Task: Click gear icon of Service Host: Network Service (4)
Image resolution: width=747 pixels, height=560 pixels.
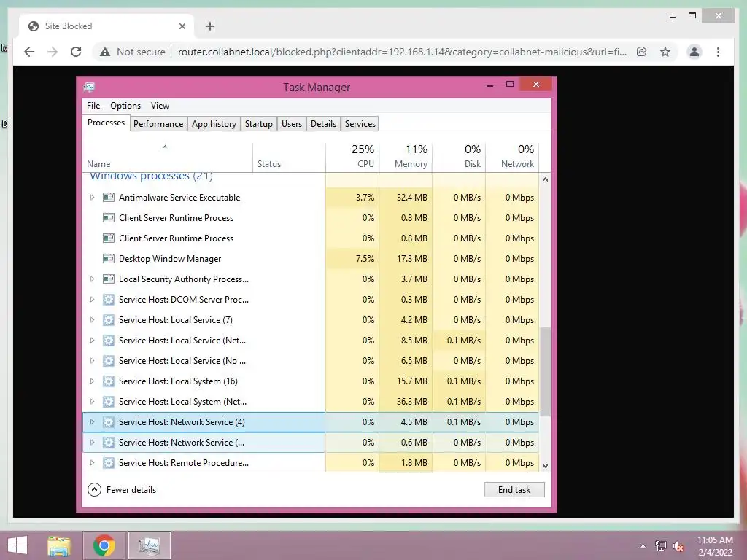Action: [109, 422]
